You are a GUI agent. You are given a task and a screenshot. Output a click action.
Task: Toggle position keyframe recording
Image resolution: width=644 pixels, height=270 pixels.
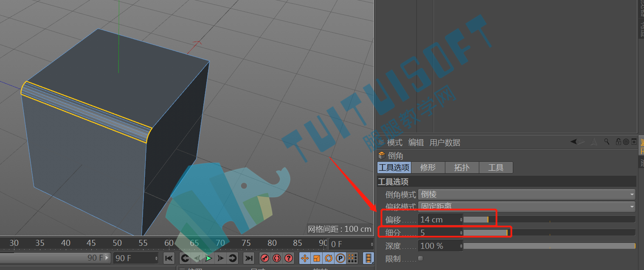(x=305, y=258)
